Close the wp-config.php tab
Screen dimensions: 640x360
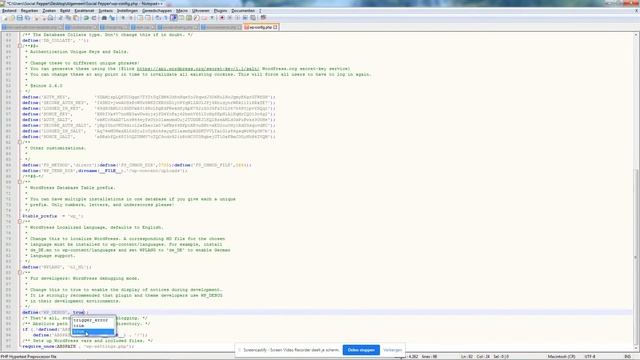click(x=276, y=27)
